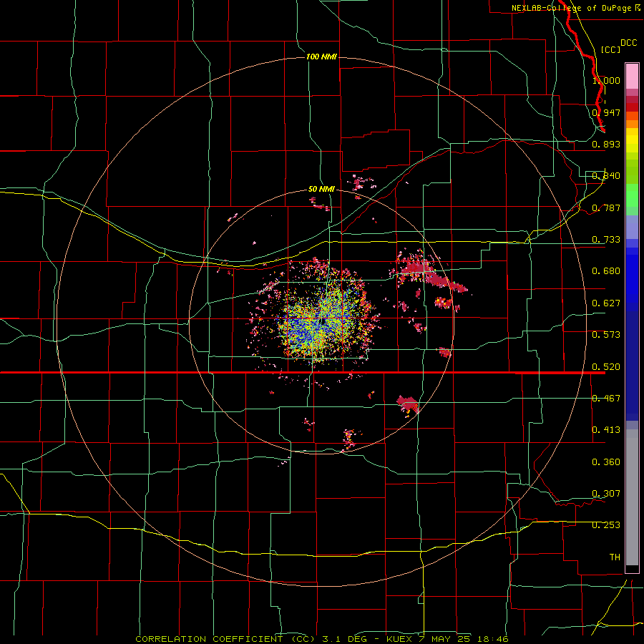Viewport: 644px width, 644px height.
Task: Pick the light pink color bar segment
Action: 632,77
